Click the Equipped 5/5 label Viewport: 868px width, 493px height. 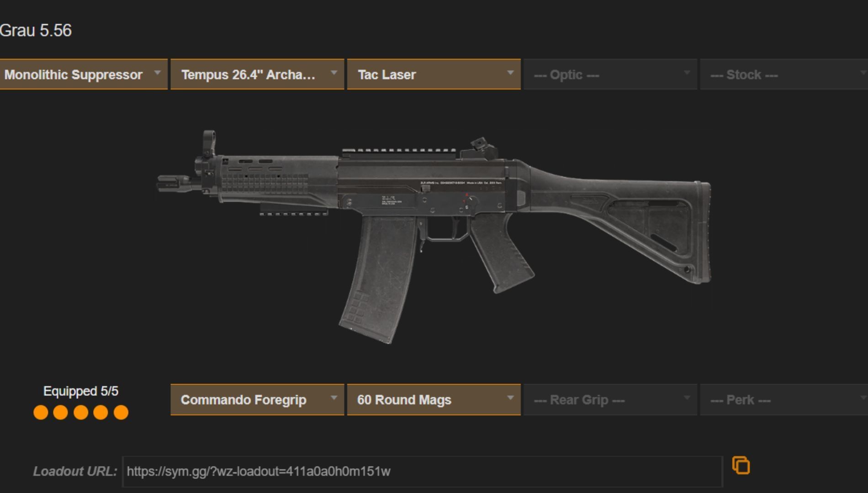[81, 391]
